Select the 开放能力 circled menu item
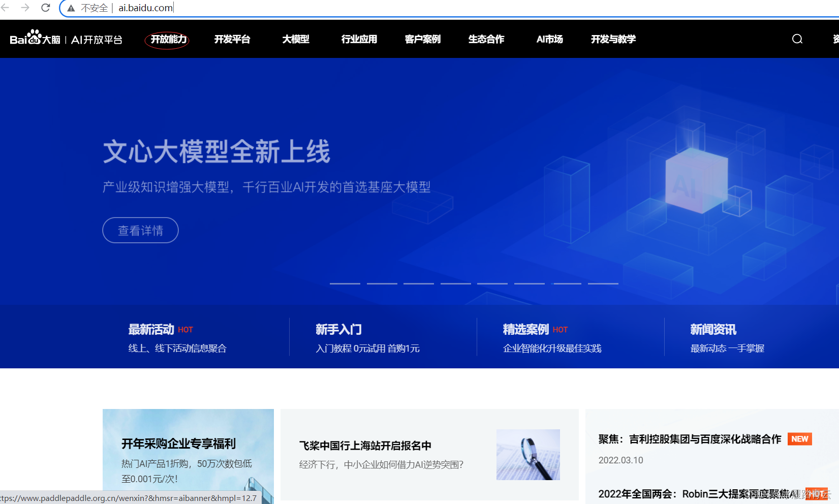Image resolution: width=839 pixels, height=504 pixels. (x=168, y=39)
